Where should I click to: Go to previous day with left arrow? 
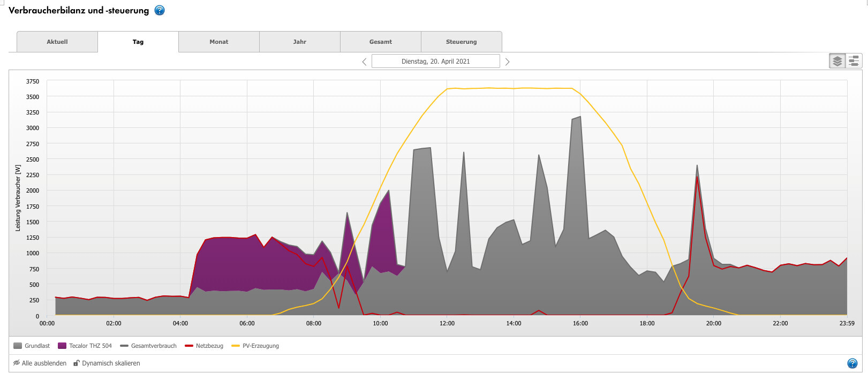[x=364, y=62]
